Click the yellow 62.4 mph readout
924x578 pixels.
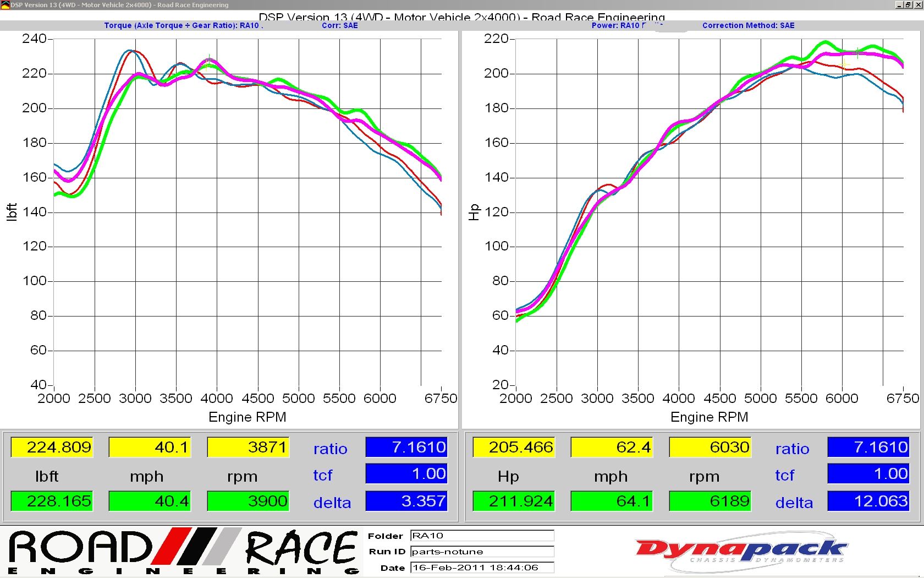coord(612,447)
